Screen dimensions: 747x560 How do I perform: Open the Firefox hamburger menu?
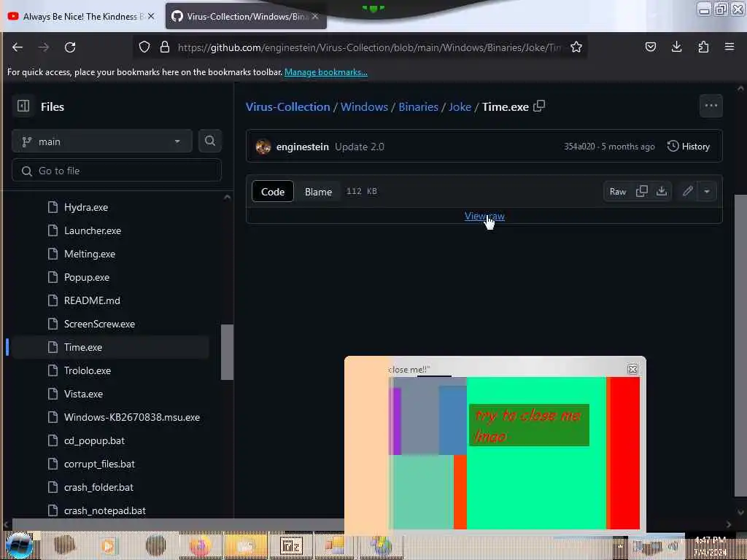tap(729, 47)
